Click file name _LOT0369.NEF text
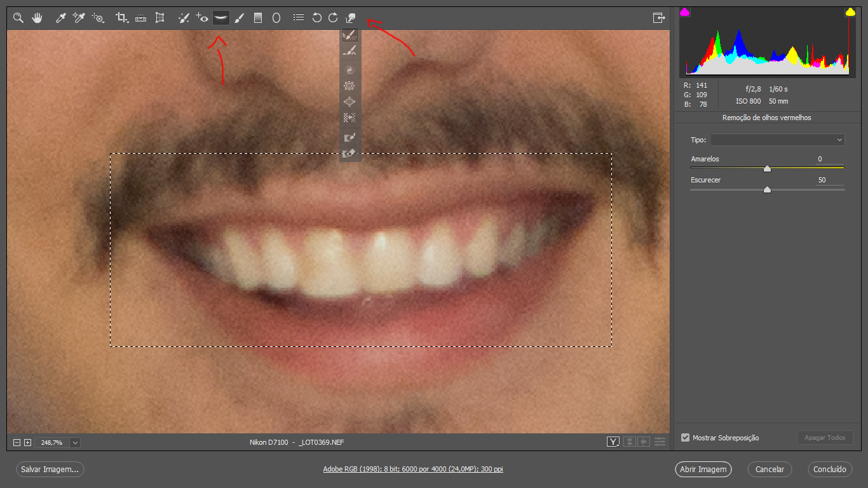Image resolution: width=868 pixels, height=488 pixels. tap(322, 442)
